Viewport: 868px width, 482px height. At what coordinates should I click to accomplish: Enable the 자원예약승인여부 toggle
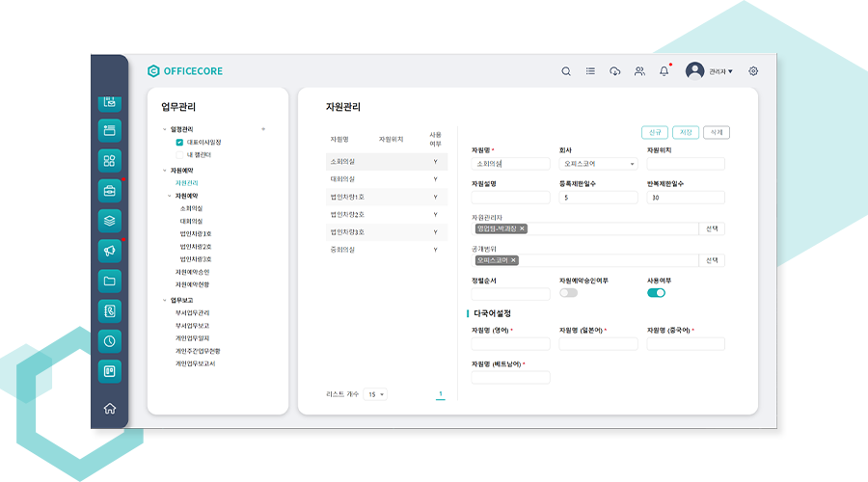(568, 293)
